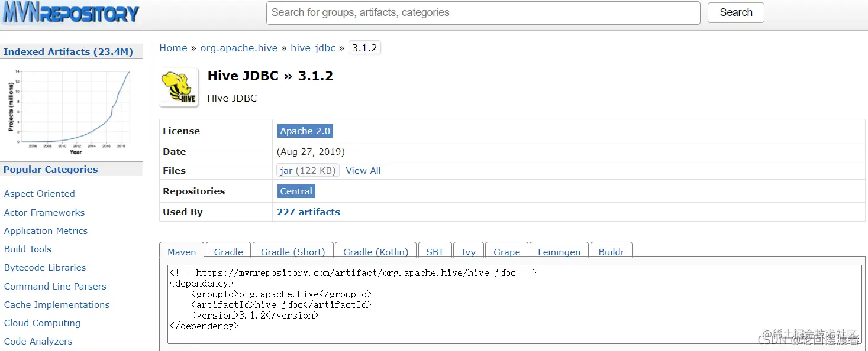
Task: Open hive-jdbc breadcrumb link
Action: tap(313, 48)
